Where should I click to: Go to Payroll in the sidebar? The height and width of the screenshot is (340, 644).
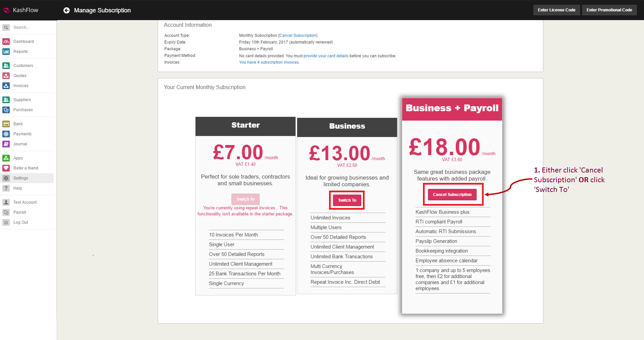pos(20,212)
